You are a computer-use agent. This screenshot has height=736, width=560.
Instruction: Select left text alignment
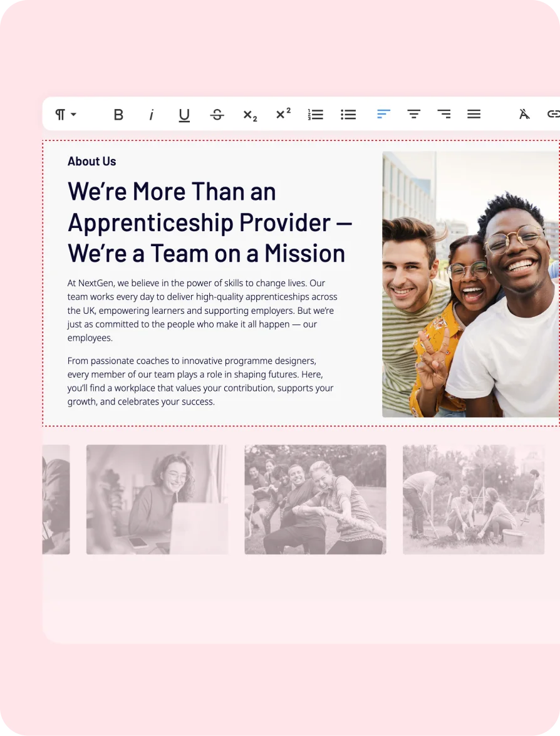pyautogui.click(x=383, y=114)
